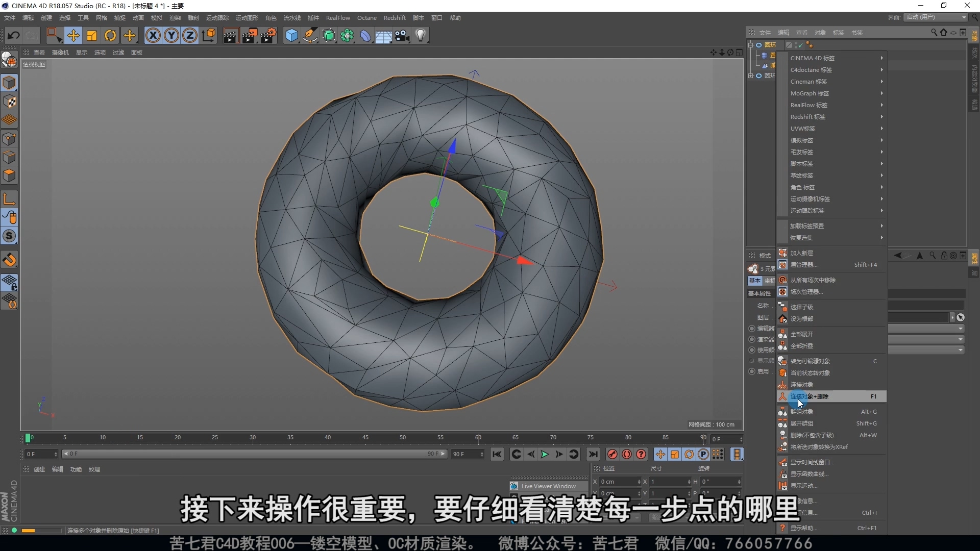Click the Record Active Objects keyframe button
Image resolution: width=980 pixels, height=551 pixels.
point(612,454)
